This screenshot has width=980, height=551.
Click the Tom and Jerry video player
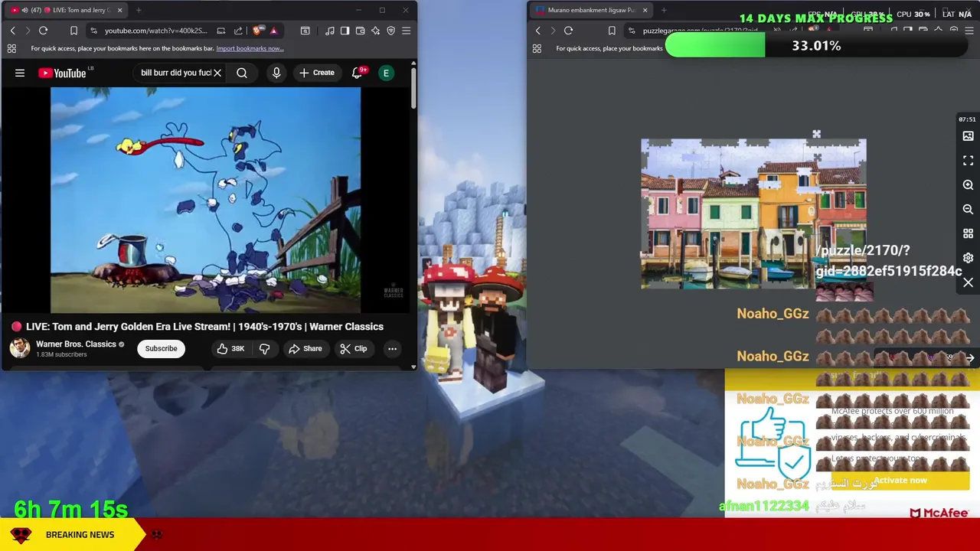coord(205,200)
